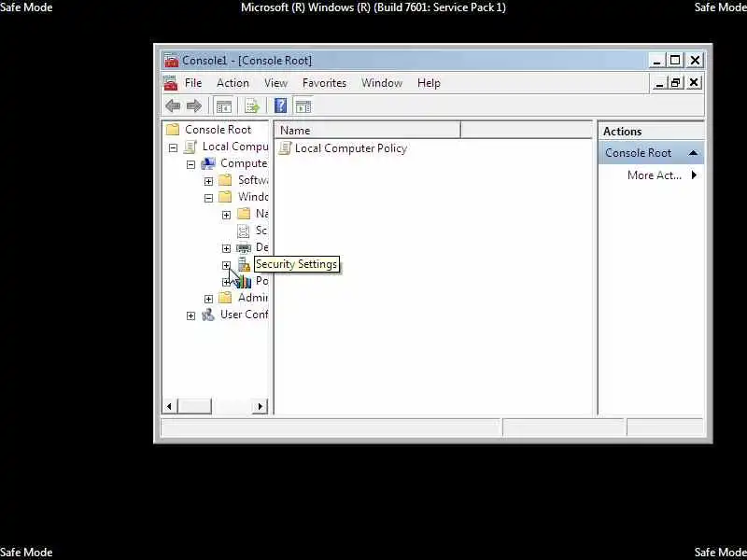Click the Export List toolbar icon
747x560 pixels.
point(252,106)
